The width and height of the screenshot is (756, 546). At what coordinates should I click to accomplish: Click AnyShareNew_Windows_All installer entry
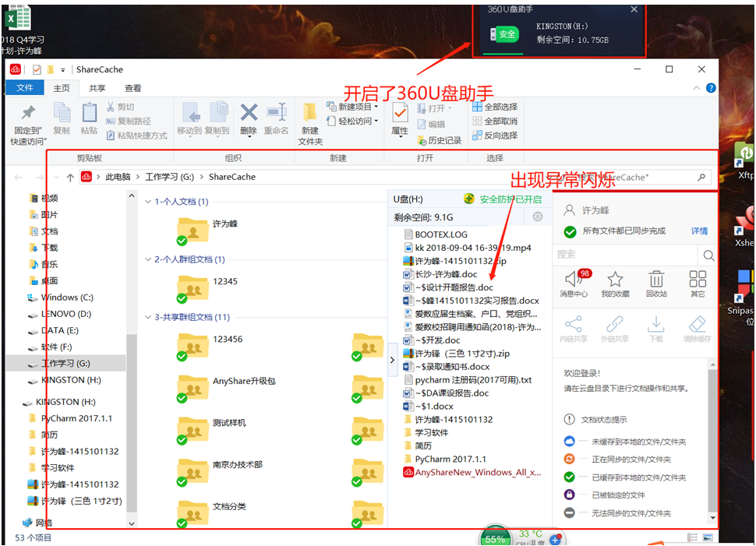[x=478, y=472]
